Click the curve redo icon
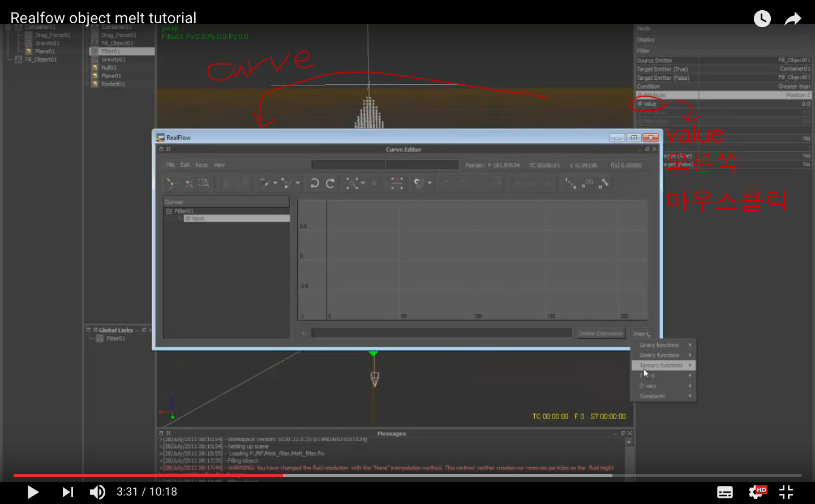 point(331,183)
